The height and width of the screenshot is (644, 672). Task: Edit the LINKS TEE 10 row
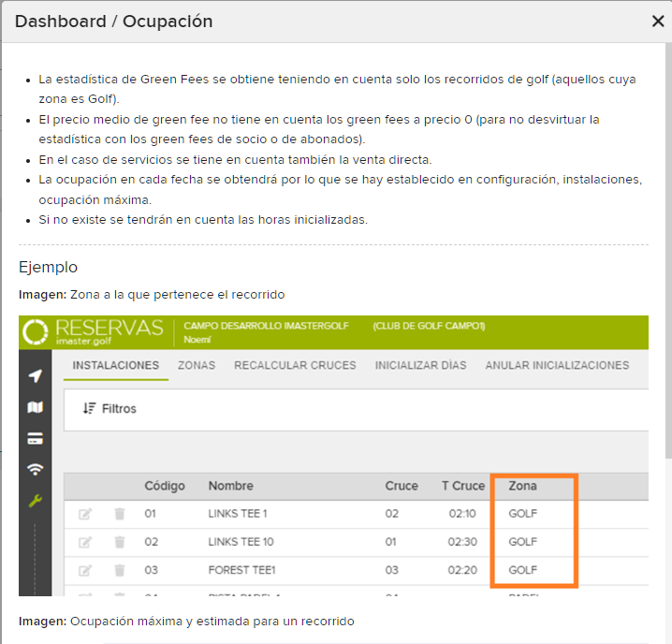(x=85, y=542)
